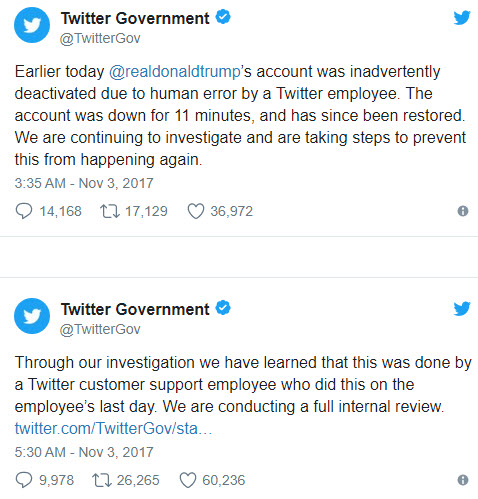Viewport: 478px width, 499px height.
Task: Click the 3:35 AM - Nov 3, 2017 timestamp
Action: click(x=84, y=183)
